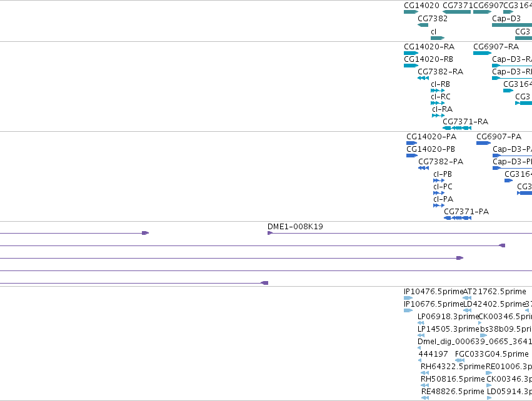Select the Dmel_dig_000639_0665_3641 feature label
Viewport: 532px width, 401px height.
(x=474, y=342)
